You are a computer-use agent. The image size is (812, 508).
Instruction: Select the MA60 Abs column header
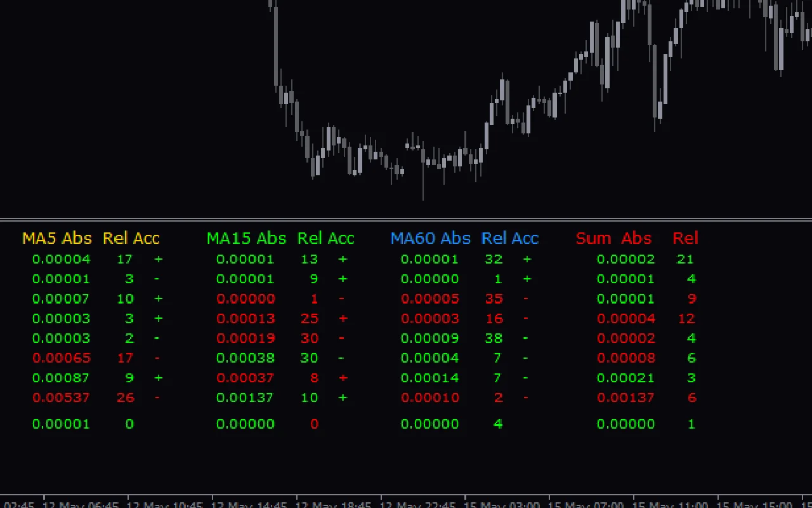[x=431, y=238]
